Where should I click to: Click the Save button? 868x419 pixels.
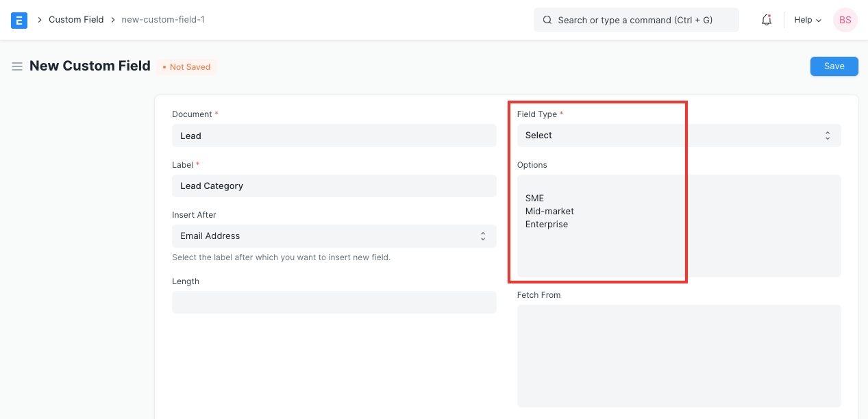pos(834,66)
